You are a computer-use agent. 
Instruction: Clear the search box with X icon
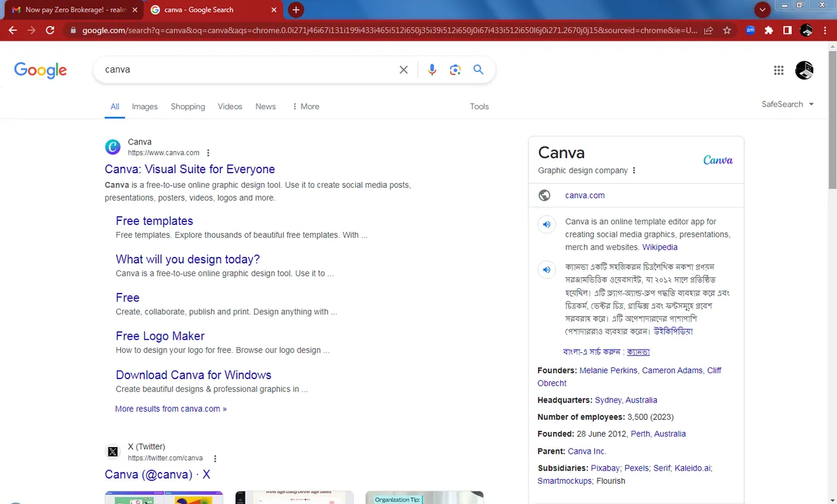click(x=403, y=70)
